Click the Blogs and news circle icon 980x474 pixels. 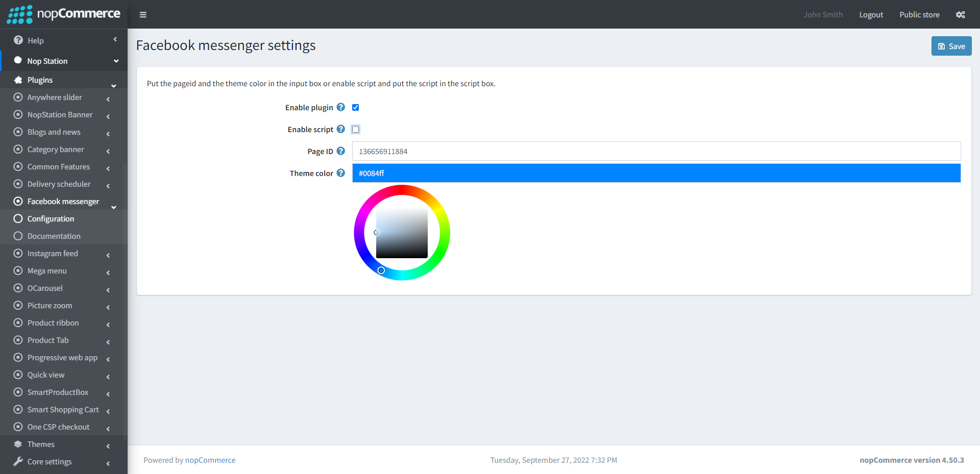pos(18,132)
